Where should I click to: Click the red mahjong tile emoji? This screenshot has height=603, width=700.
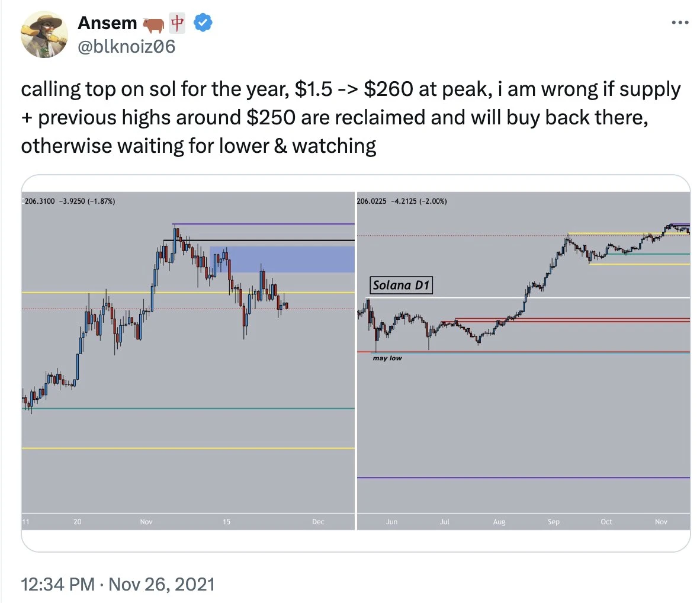coord(178,23)
